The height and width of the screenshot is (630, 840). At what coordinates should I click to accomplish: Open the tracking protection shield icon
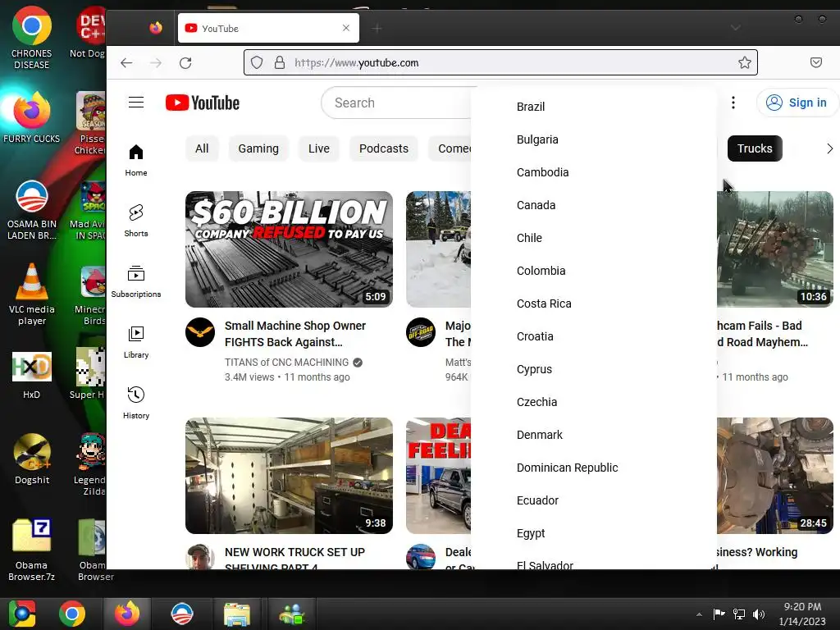pyautogui.click(x=257, y=62)
